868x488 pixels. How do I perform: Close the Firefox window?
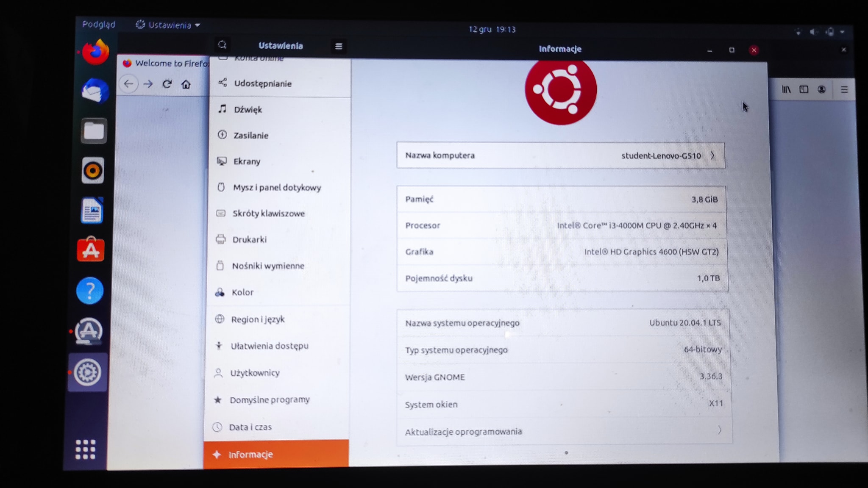843,50
